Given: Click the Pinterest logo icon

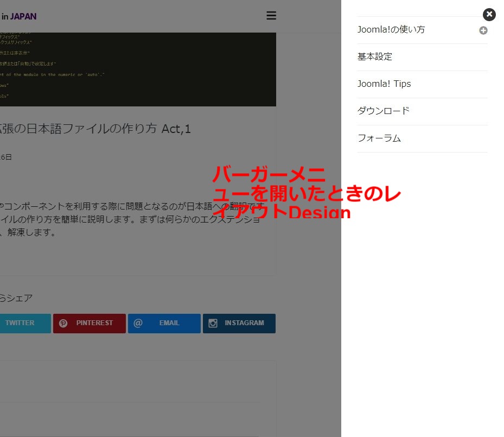Looking at the screenshot, I should pos(63,324).
